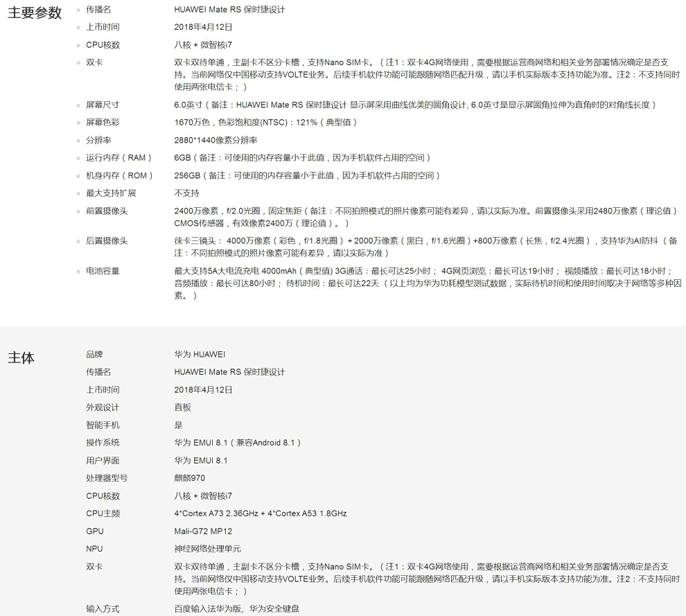Viewport: 686px width, 616px height.
Task: Click the '电池容量' label
Action: [x=103, y=271]
